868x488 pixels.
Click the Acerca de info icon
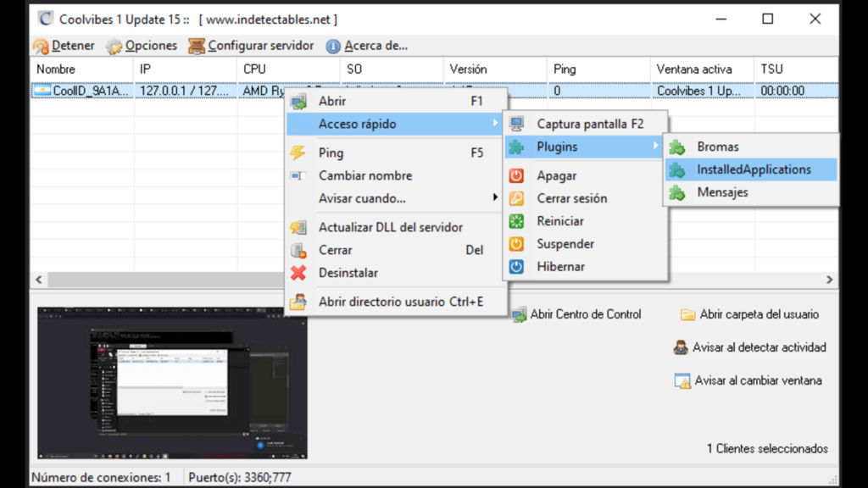point(332,46)
